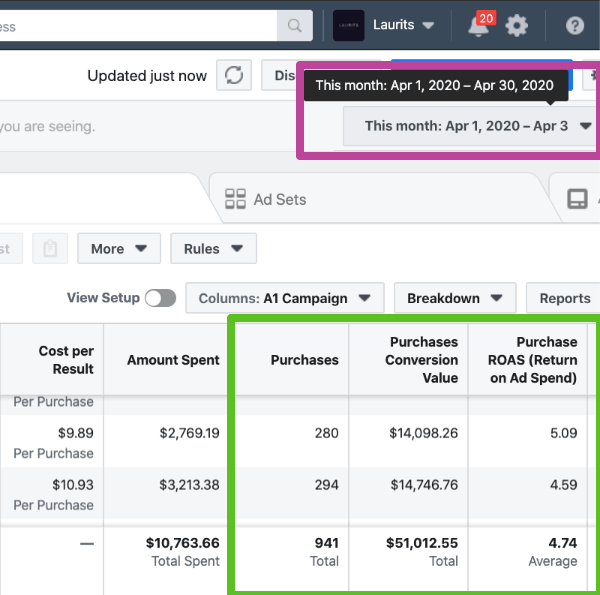Open the This month date range dropdown
Viewport: 600px width, 595px height.
click(x=471, y=126)
